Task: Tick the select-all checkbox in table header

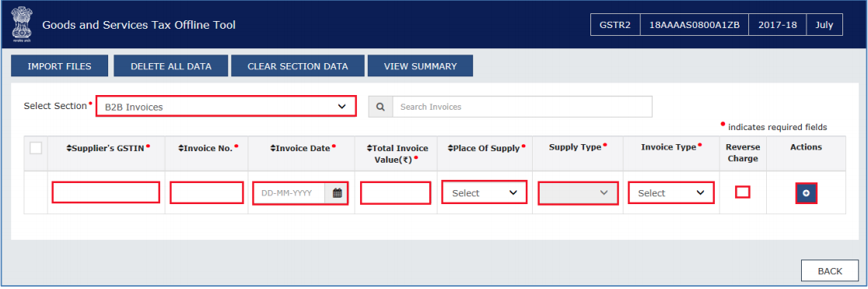Action: [x=36, y=148]
